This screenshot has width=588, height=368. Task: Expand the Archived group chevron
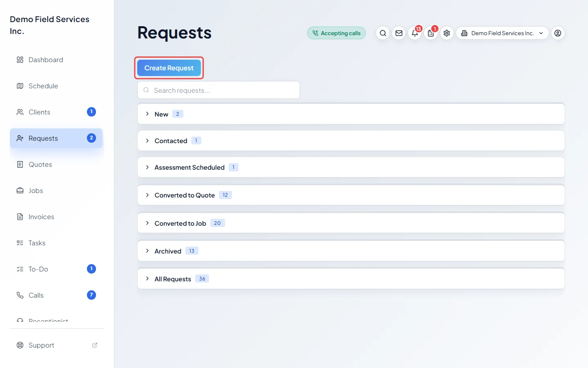tap(147, 251)
